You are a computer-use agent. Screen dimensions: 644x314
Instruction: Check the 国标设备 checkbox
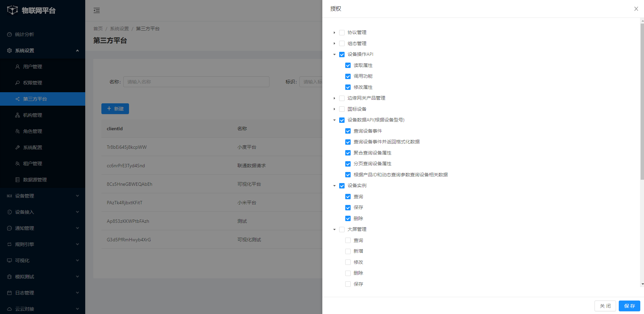coord(342,109)
